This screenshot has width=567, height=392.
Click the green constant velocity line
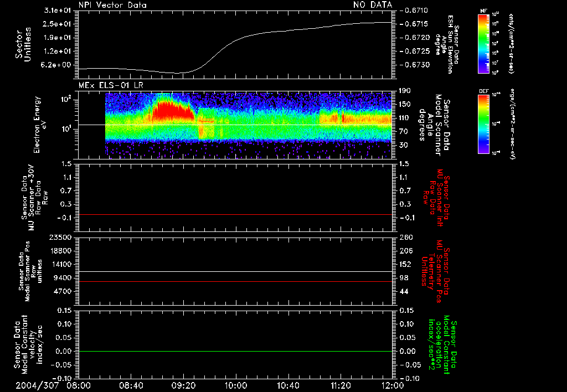click(235, 351)
